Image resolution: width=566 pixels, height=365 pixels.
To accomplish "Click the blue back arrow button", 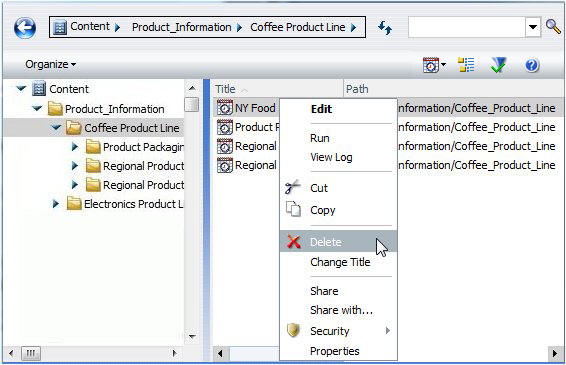I will pos(25,28).
